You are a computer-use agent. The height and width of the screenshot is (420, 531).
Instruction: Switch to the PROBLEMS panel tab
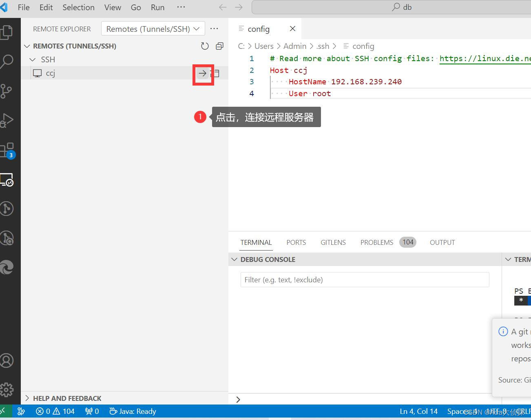tap(388, 242)
